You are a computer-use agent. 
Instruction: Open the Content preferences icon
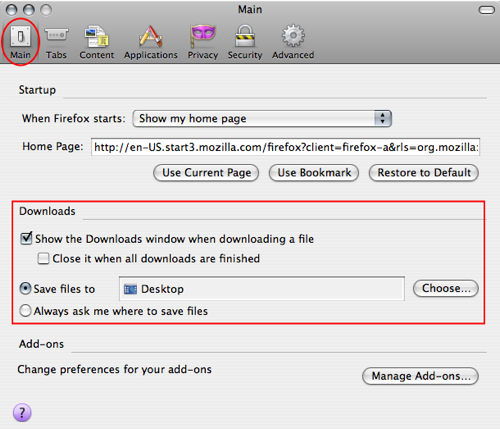(x=97, y=36)
